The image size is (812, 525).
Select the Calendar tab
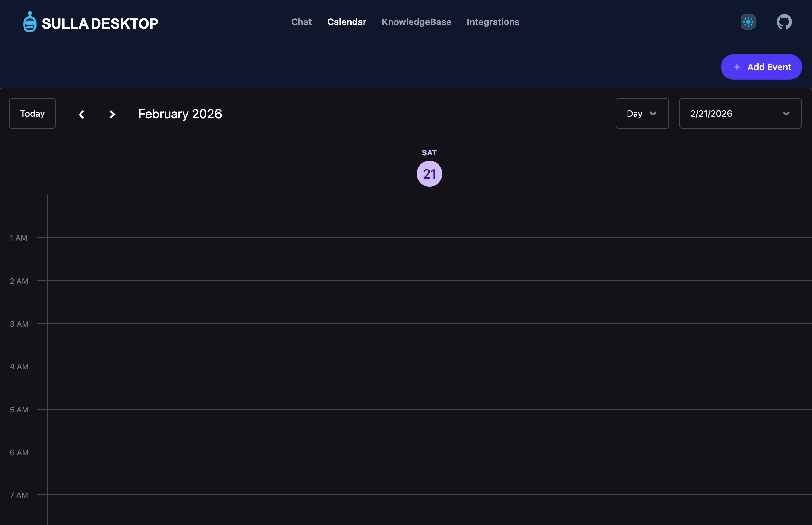tap(347, 22)
